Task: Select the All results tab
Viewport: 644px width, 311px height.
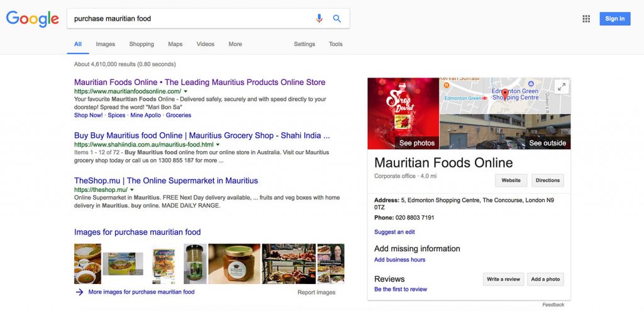Action: pos(77,44)
